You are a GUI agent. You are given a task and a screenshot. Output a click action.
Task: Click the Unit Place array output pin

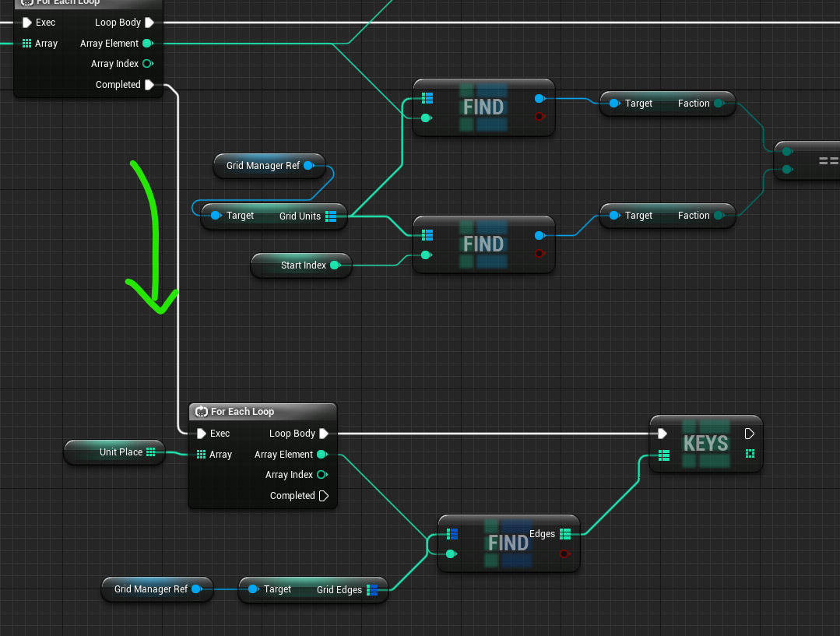(x=150, y=452)
